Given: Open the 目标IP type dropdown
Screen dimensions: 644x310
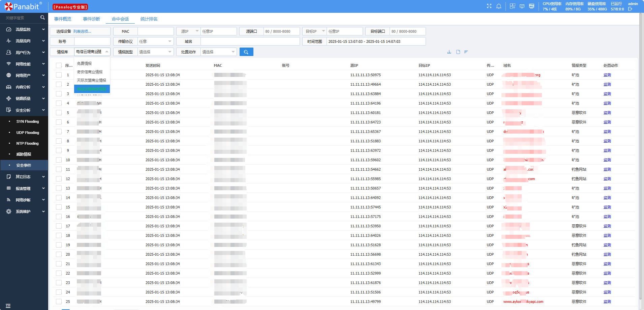Looking at the screenshot, I should click(x=314, y=31).
